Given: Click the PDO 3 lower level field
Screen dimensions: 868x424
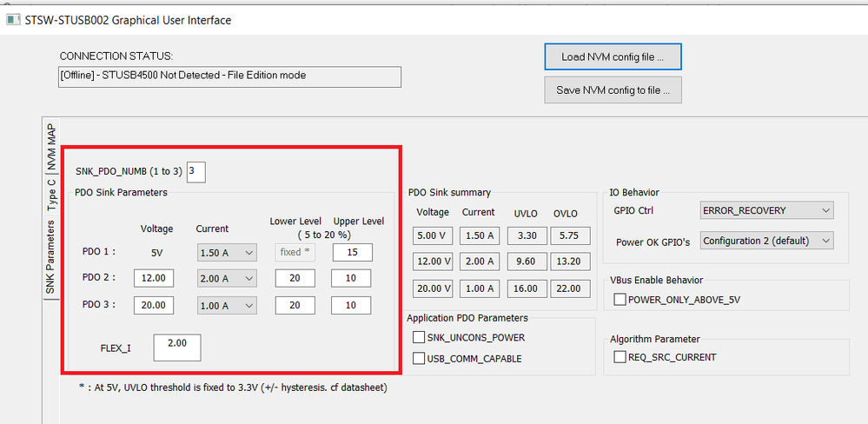Looking at the screenshot, I should 294,305.
